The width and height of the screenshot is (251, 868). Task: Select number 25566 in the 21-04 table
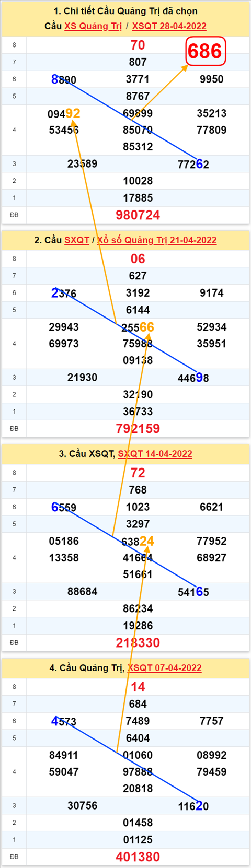click(x=138, y=327)
